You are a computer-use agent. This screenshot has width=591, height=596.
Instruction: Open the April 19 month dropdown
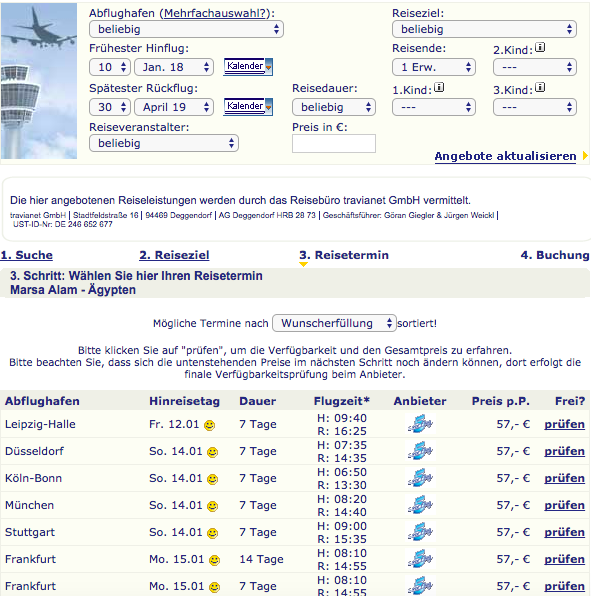point(174,107)
